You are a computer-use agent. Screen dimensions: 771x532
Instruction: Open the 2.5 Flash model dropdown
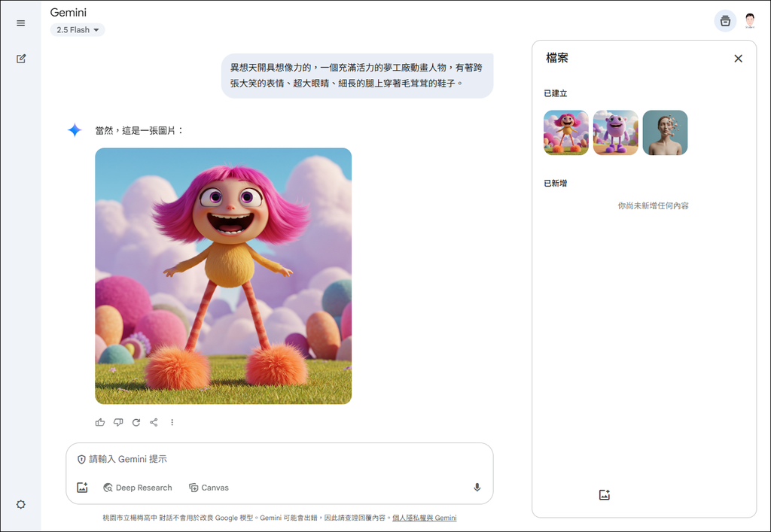78,30
